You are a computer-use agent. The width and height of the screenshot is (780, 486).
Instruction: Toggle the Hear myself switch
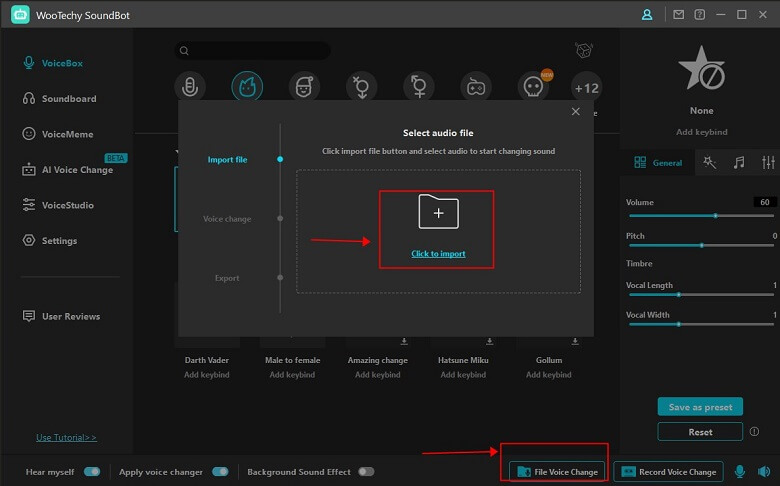(x=92, y=472)
